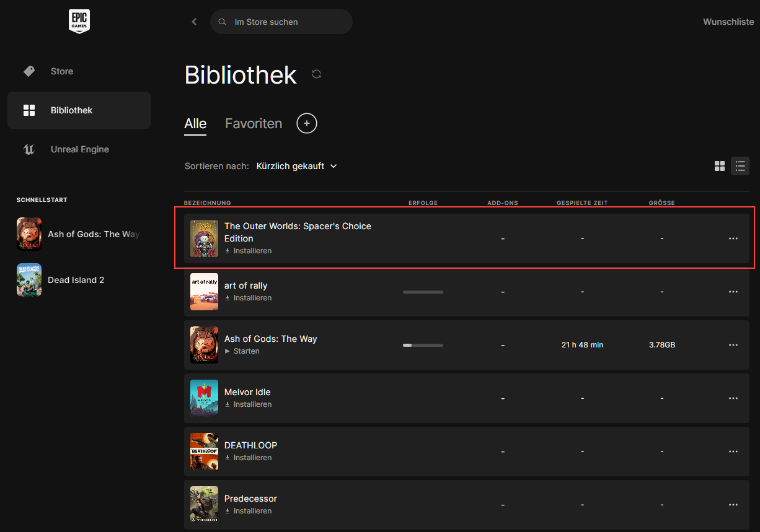Image resolution: width=760 pixels, height=532 pixels.
Task: Launch Ash of Gods from Schnellstart
Action: click(79, 234)
